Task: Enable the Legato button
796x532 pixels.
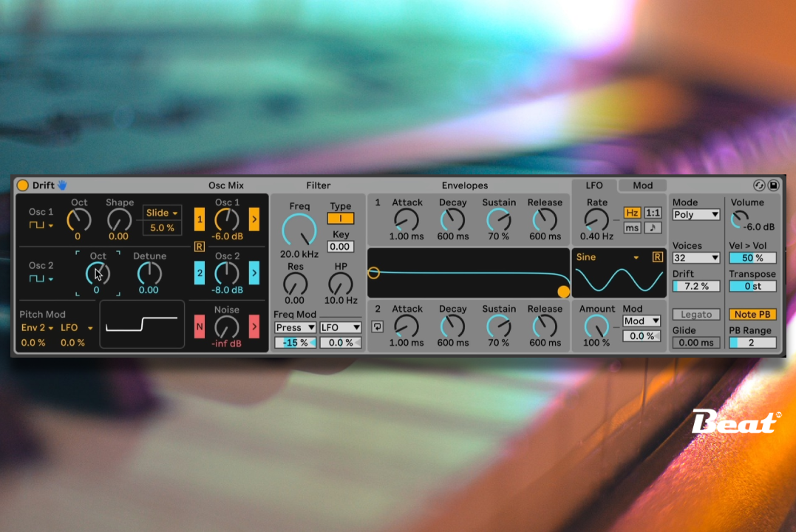Action: coord(695,315)
